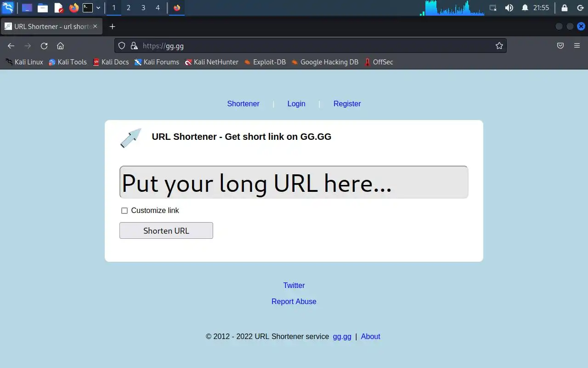Switch to workspace 1
Image resolution: width=588 pixels, height=368 pixels.
(x=114, y=8)
